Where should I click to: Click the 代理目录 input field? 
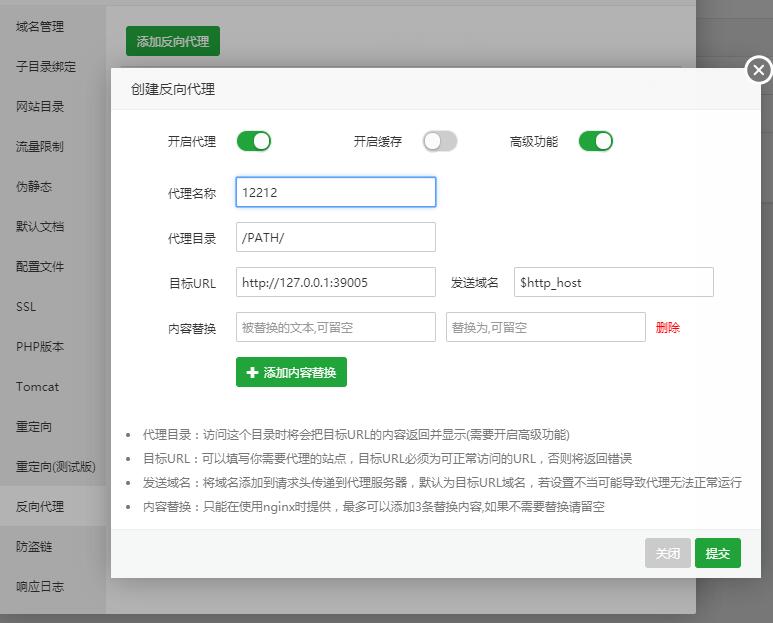tap(336, 237)
